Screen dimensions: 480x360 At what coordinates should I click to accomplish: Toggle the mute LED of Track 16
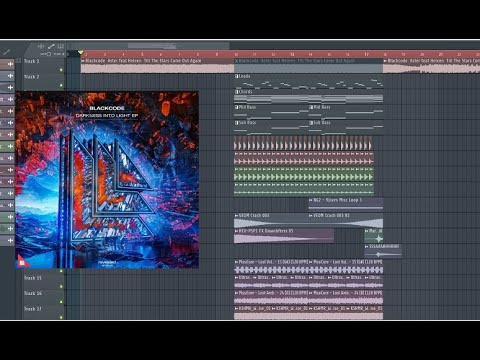click(x=61, y=302)
